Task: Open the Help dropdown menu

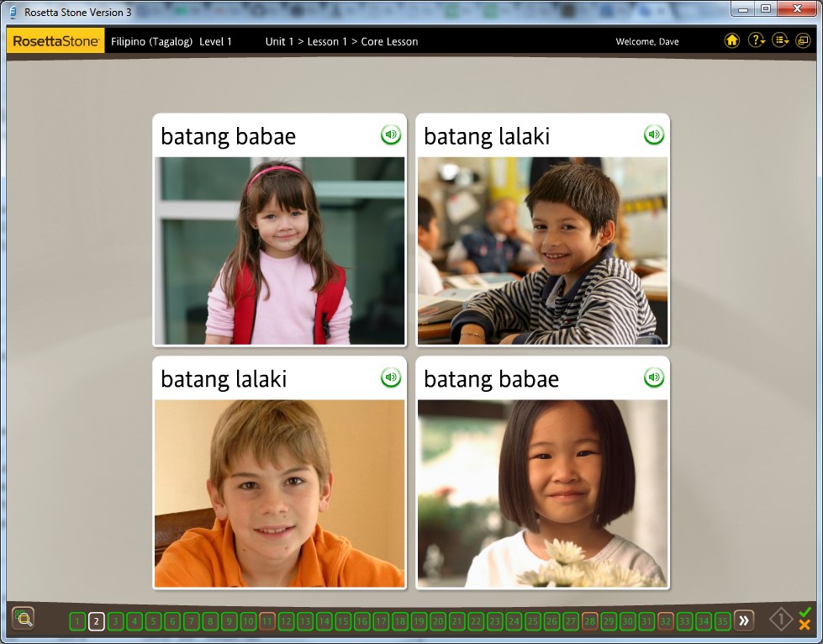Action: [x=757, y=40]
